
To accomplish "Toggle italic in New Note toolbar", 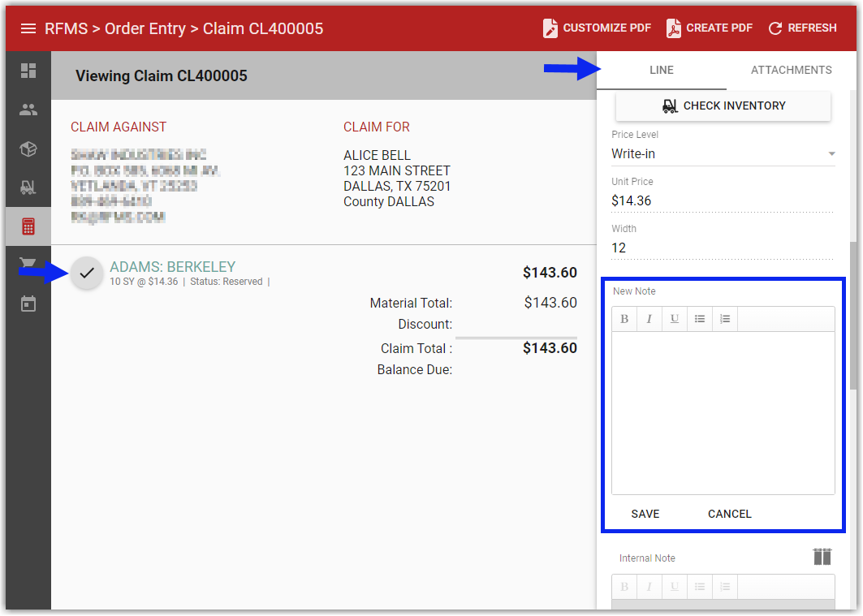I will coord(649,319).
